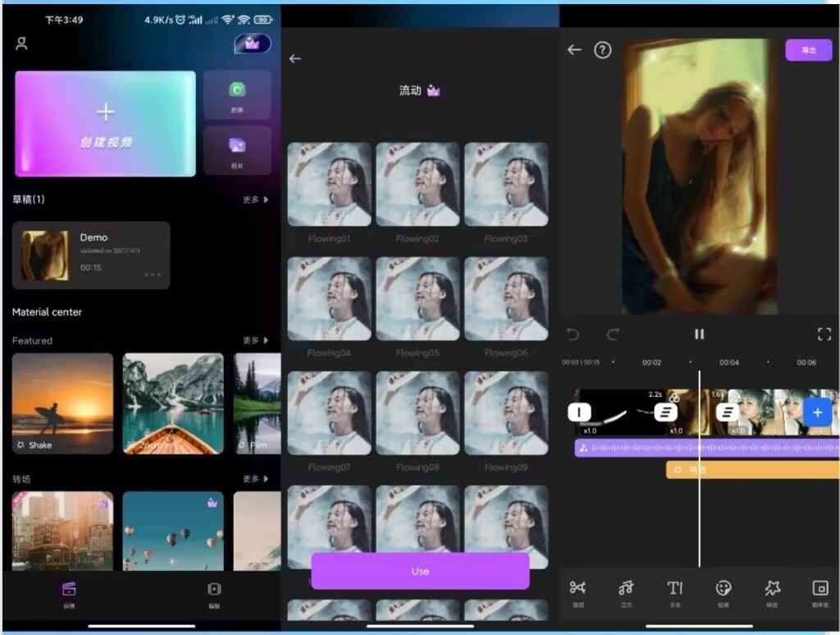
Task: Select the text T tool
Action: (675, 589)
